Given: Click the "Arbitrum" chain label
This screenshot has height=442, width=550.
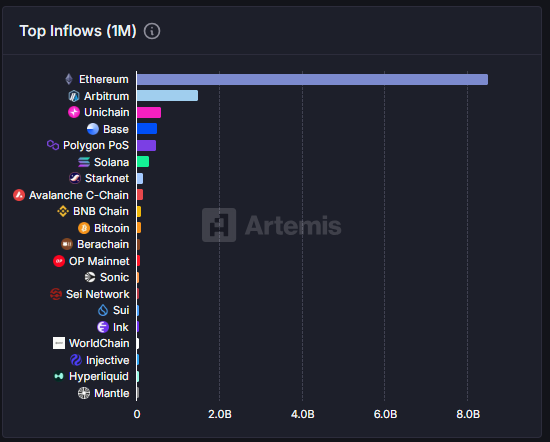Looking at the screenshot, I should pos(106,96).
